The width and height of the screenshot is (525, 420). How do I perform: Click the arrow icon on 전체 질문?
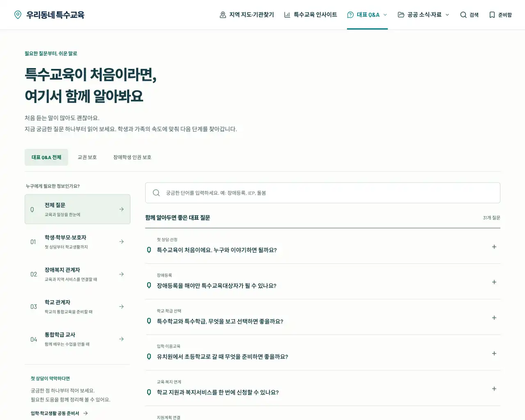[x=121, y=209]
